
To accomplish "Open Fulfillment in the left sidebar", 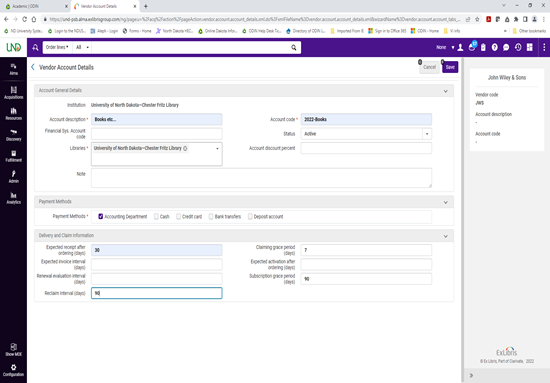I will 13,156.
